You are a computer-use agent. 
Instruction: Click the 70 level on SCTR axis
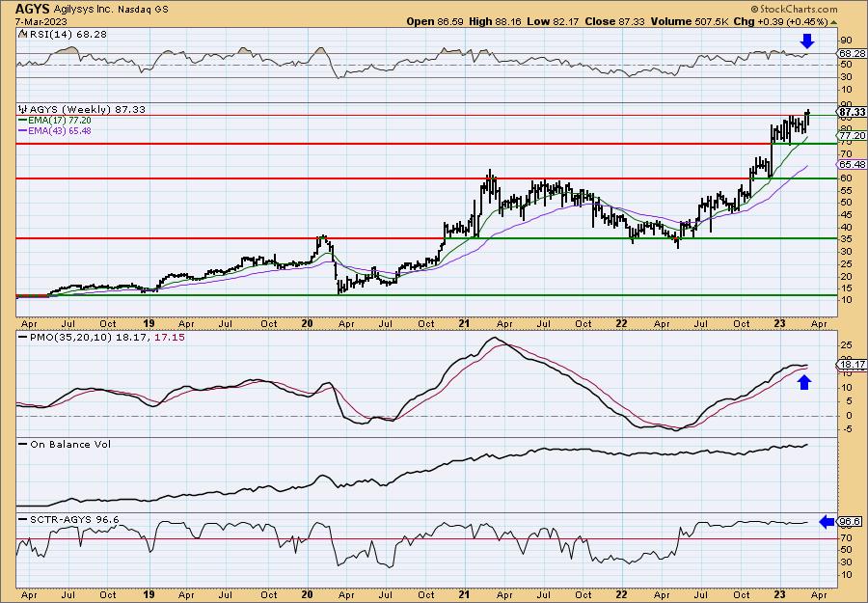tap(845, 537)
